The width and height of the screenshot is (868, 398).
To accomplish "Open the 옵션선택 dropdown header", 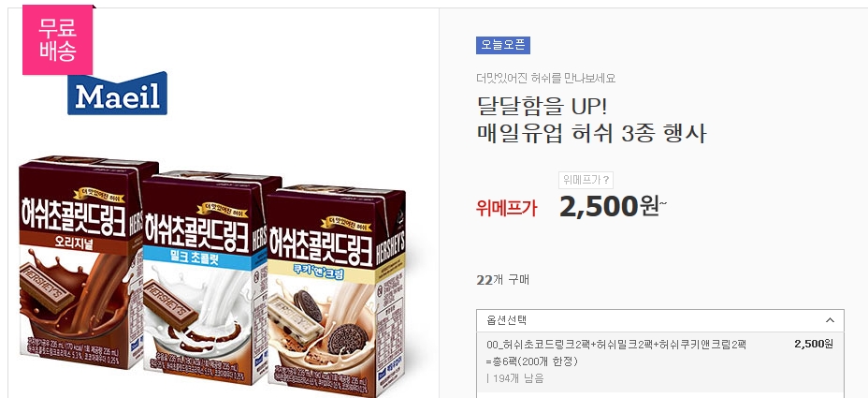I will [x=659, y=320].
